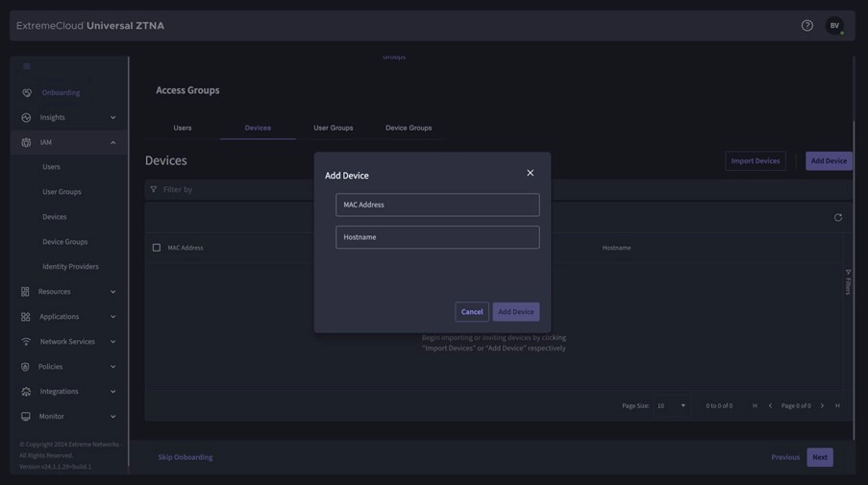Open the help question mark icon

coord(807,25)
